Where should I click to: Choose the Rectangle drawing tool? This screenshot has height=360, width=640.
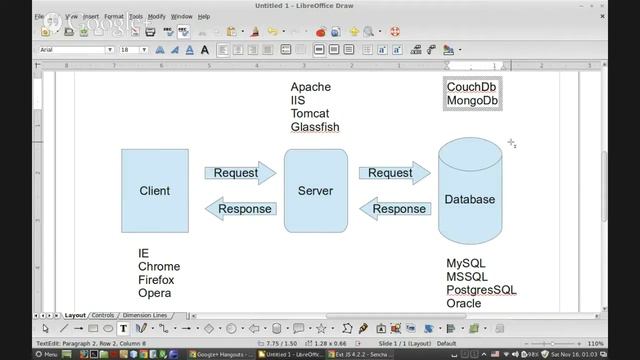coord(93,329)
